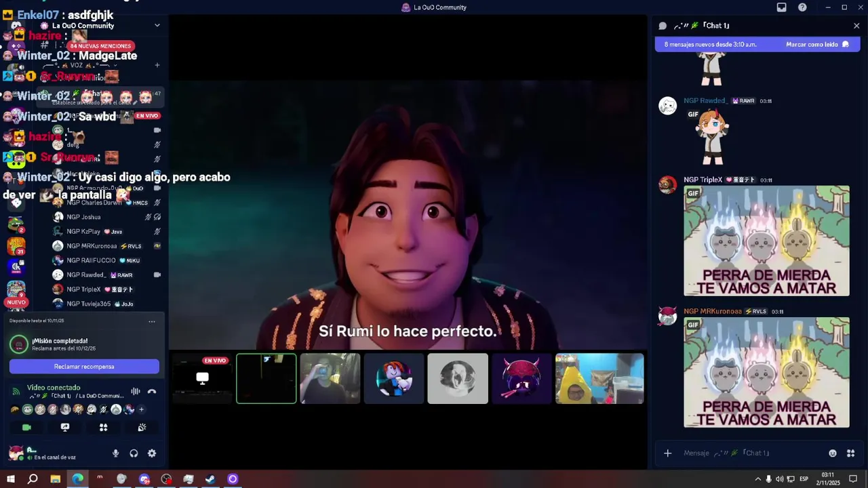Open the GIF posted by NGP TripleX
This screenshot has height=488, width=868.
tap(766, 241)
